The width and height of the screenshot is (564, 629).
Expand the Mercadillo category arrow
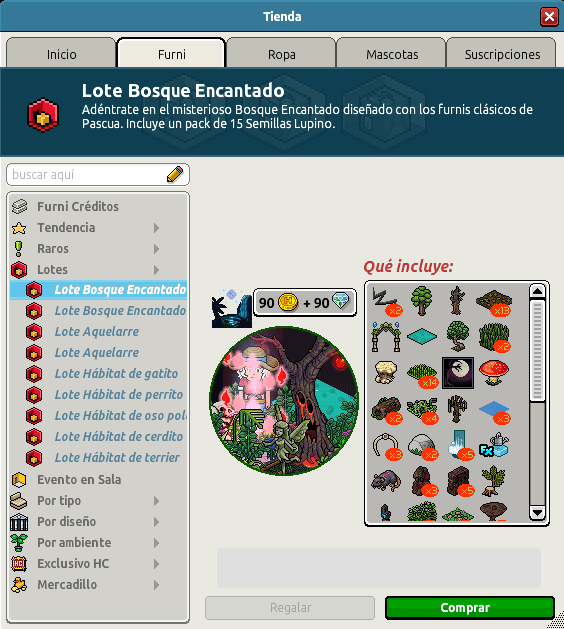(x=156, y=585)
